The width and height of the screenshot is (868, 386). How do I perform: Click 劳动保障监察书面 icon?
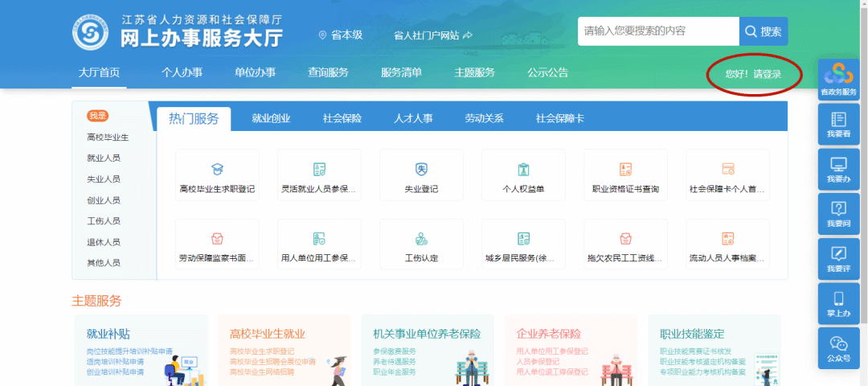point(218,239)
